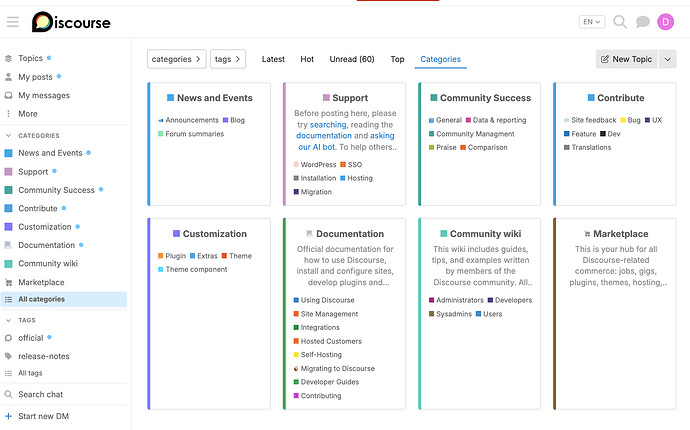Open the Forum summaries subcategory
690x430 pixels.
click(x=195, y=134)
